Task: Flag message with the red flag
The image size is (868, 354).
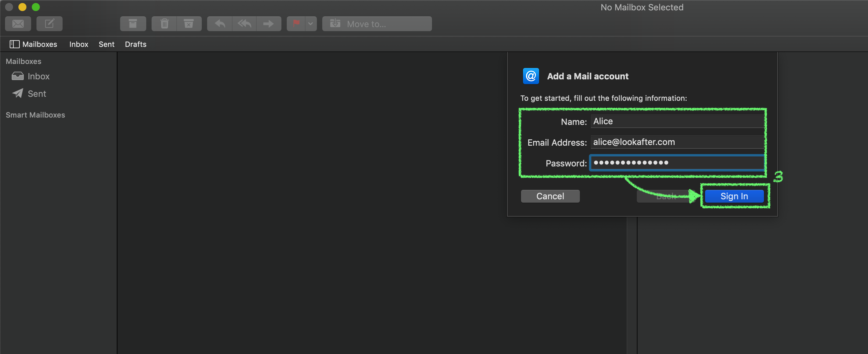Action: [296, 24]
